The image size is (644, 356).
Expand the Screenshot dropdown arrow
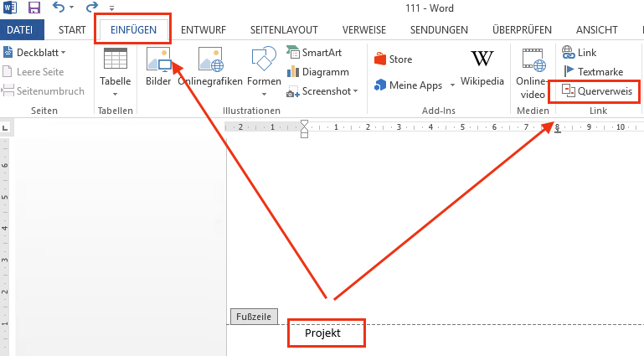click(355, 90)
